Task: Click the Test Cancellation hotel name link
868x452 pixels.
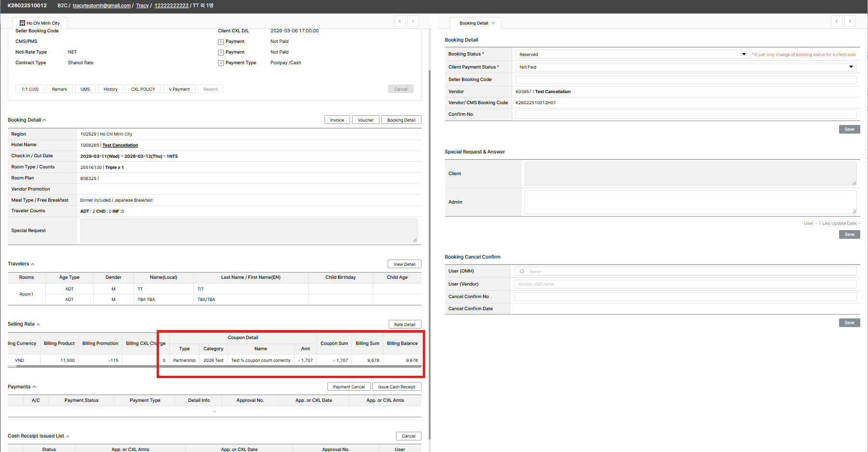Action: coord(120,145)
